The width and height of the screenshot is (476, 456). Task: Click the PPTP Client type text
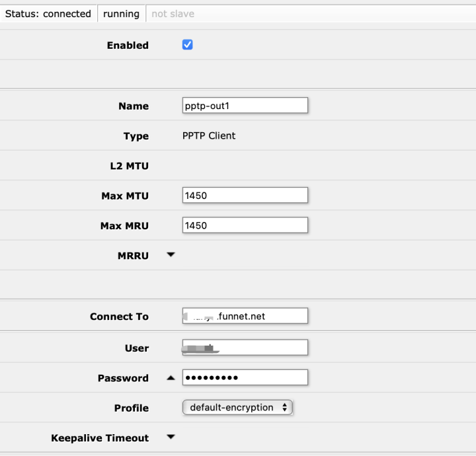(x=209, y=135)
